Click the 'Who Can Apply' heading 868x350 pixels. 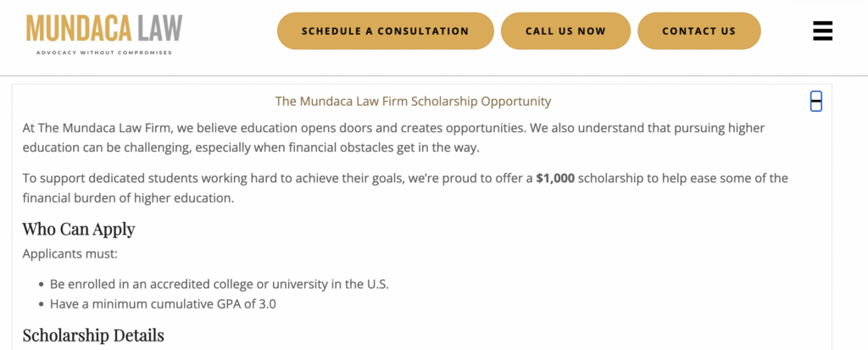[79, 230]
